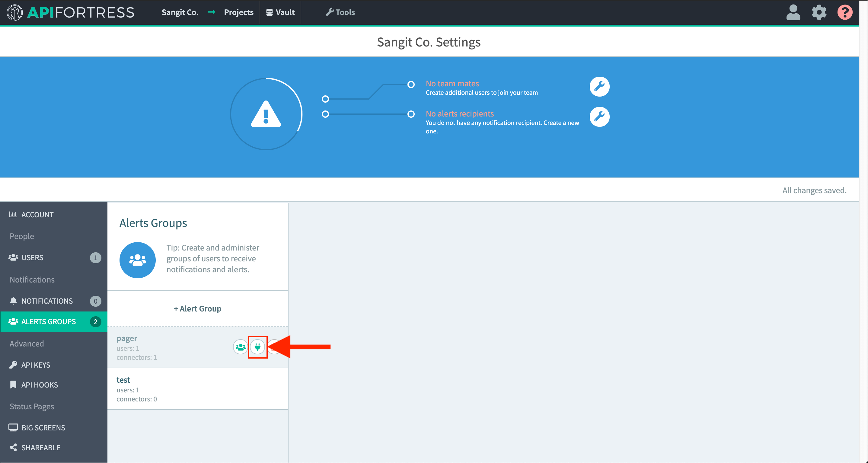Go to Projects in top navigation
The width and height of the screenshot is (868, 463).
pos(238,12)
